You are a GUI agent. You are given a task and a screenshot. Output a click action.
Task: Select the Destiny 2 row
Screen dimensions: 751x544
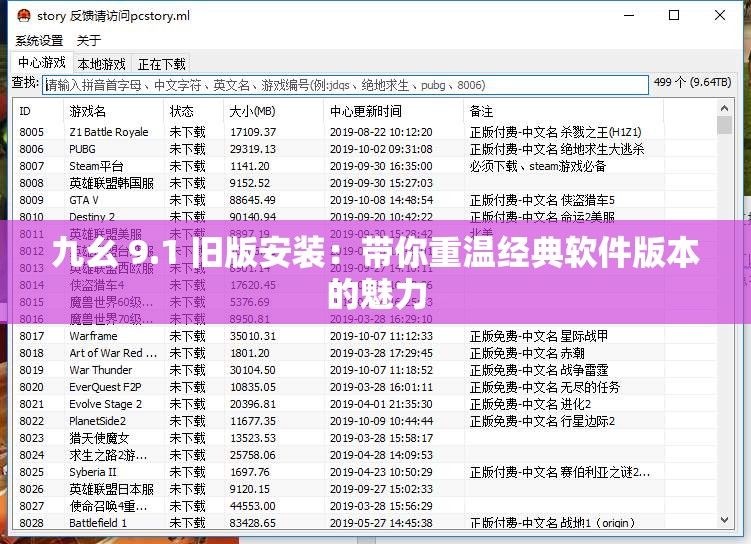click(x=364, y=215)
